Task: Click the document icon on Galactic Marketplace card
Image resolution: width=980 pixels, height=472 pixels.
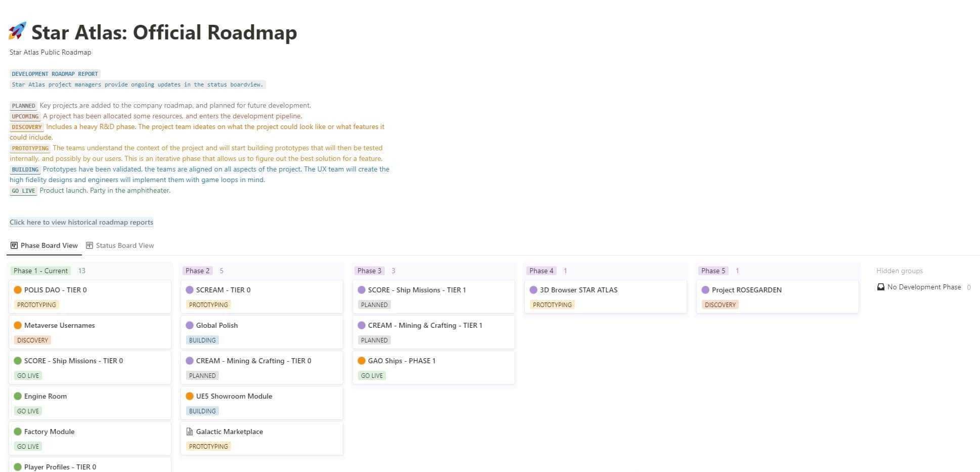Action: tap(190, 432)
